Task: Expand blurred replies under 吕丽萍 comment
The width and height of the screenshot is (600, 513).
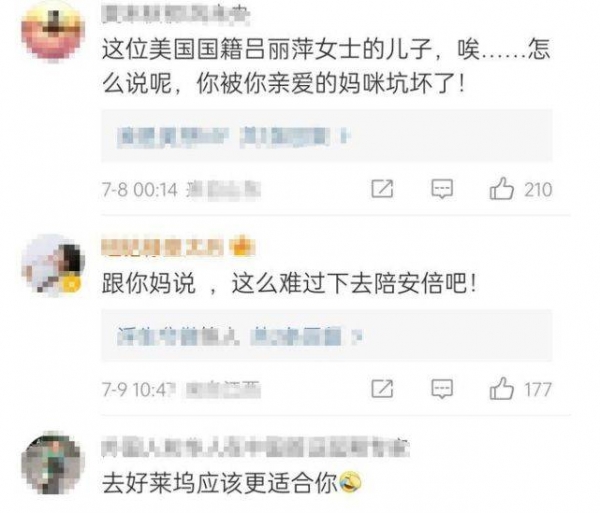Action: (326, 136)
